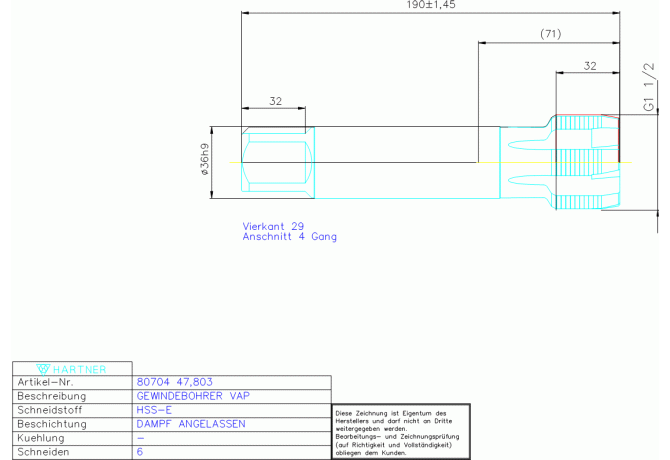670x460 pixels.
Task: Click the square drive end of the tap
Action: (x=273, y=161)
